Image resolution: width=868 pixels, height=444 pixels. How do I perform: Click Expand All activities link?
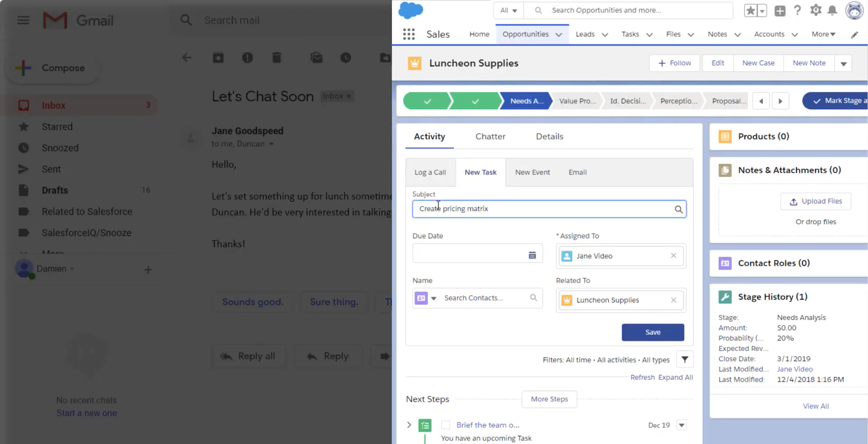[675, 378]
